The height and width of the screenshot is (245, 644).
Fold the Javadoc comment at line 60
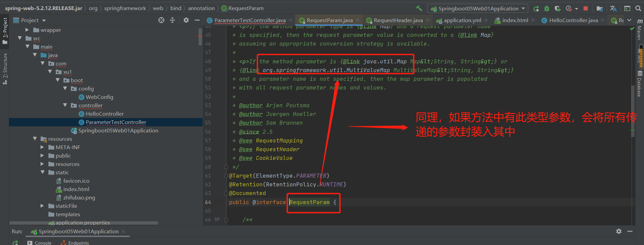226,167
